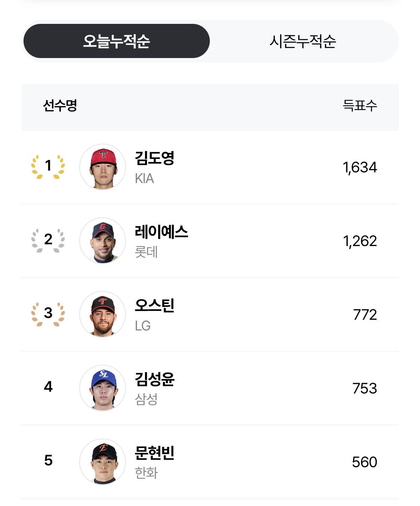
Task: Select player name 레이예스
Action: coord(161,232)
